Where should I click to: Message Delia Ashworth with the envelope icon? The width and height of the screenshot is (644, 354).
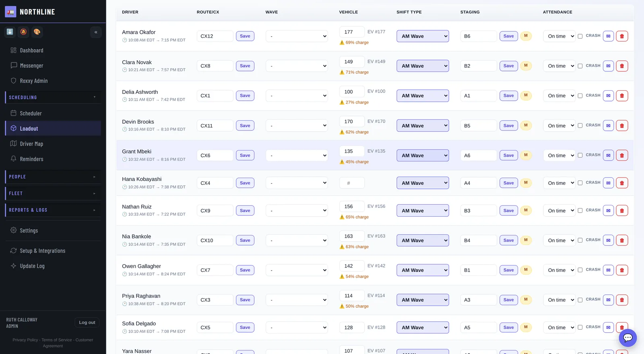(x=608, y=96)
